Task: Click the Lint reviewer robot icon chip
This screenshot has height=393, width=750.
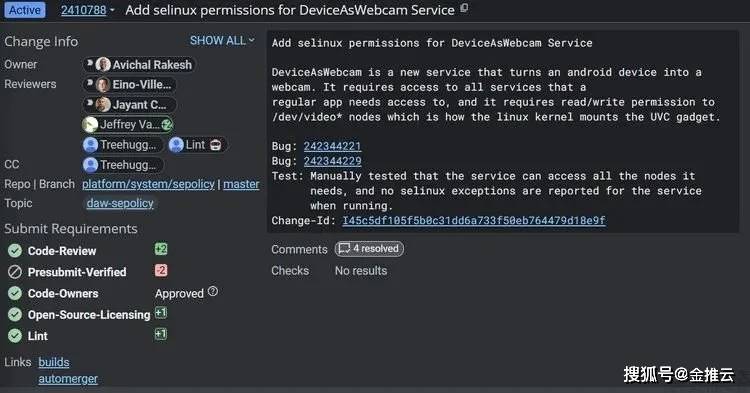Action: (x=197, y=145)
